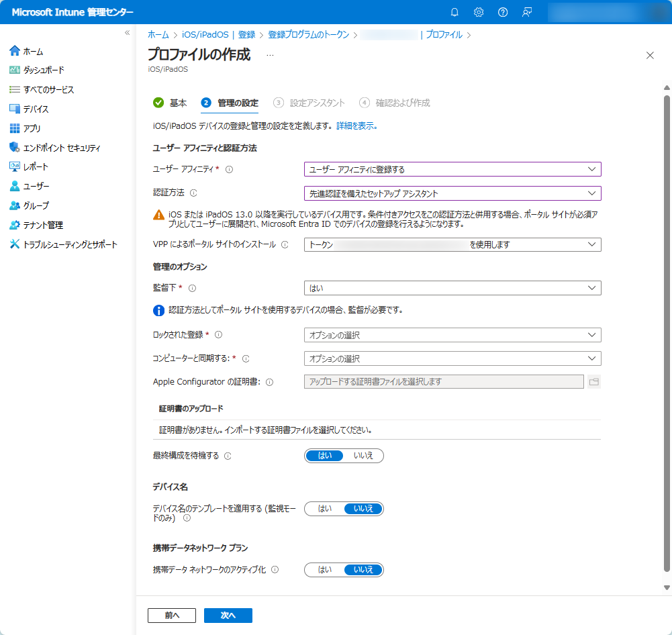Open the ellipsis menu beside プロファイルの作成
The width and height of the screenshot is (672, 635).
[x=270, y=55]
